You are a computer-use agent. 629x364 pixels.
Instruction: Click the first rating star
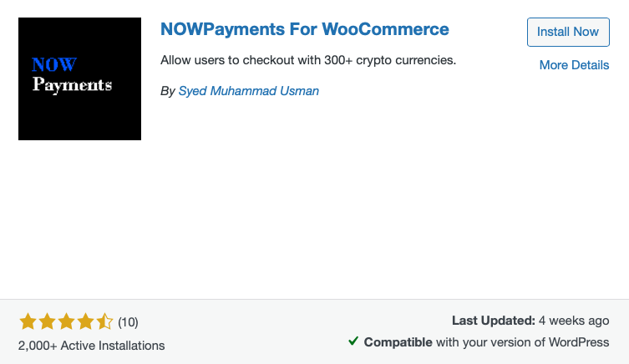click(27, 321)
